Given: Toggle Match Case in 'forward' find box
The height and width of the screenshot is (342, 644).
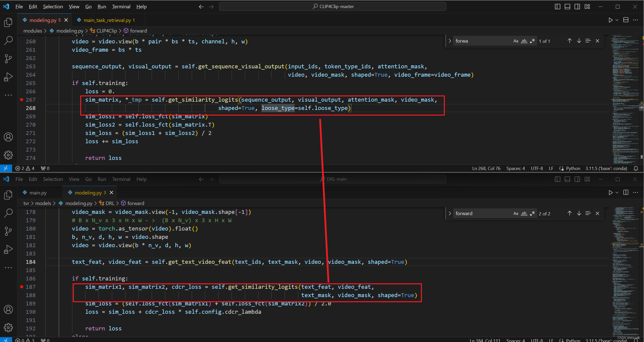Looking at the screenshot, I should point(516,213).
